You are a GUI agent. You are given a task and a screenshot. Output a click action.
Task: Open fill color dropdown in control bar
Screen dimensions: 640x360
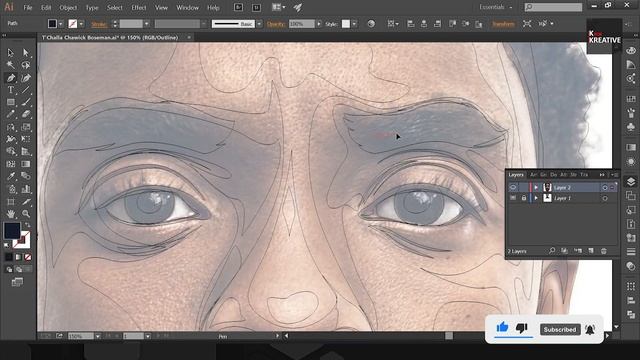[x=60, y=24]
